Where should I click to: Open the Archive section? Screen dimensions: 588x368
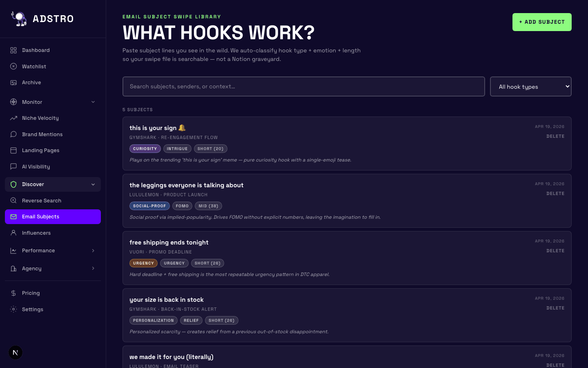pyautogui.click(x=13, y=82)
